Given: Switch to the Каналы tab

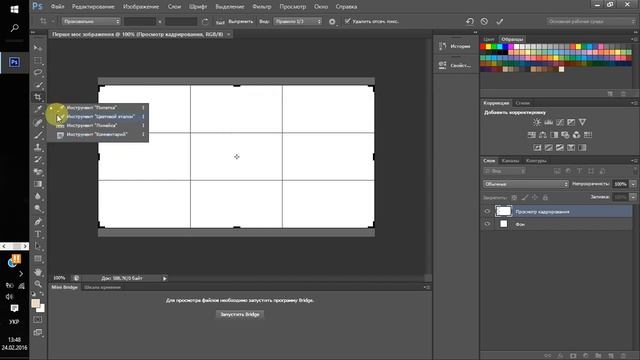Looking at the screenshot, I should (511, 161).
